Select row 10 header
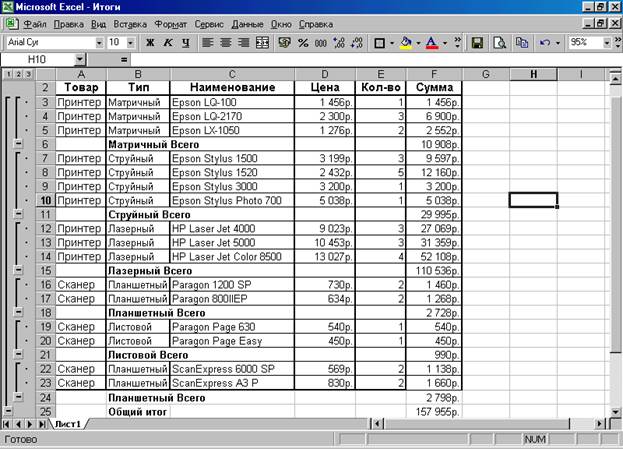The height and width of the screenshot is (449, 623). [x=45, y=200]
